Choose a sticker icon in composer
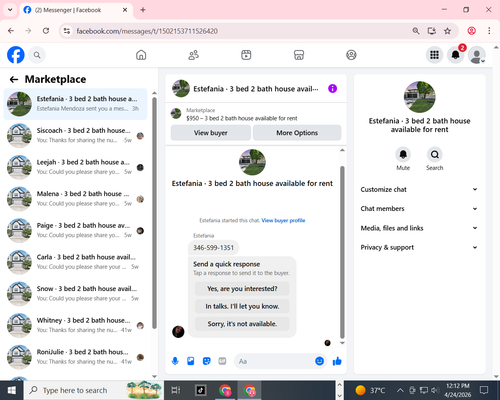 point(207,361)
